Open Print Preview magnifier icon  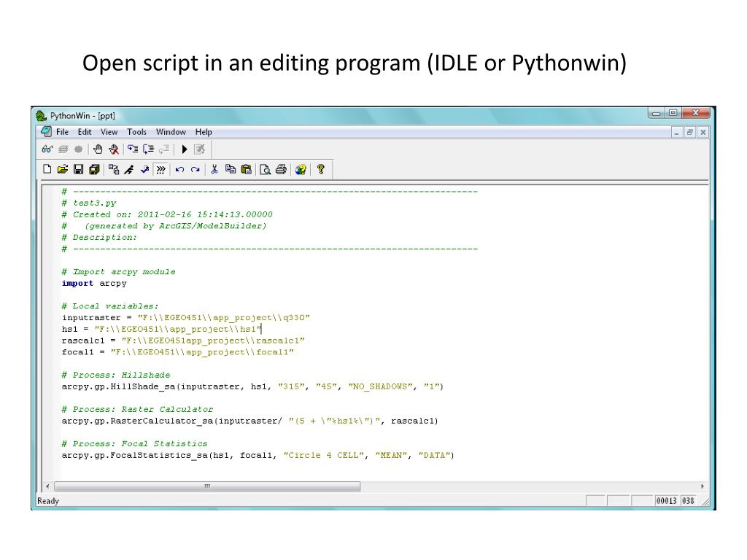pyautogui.click(x=266, y=169)
